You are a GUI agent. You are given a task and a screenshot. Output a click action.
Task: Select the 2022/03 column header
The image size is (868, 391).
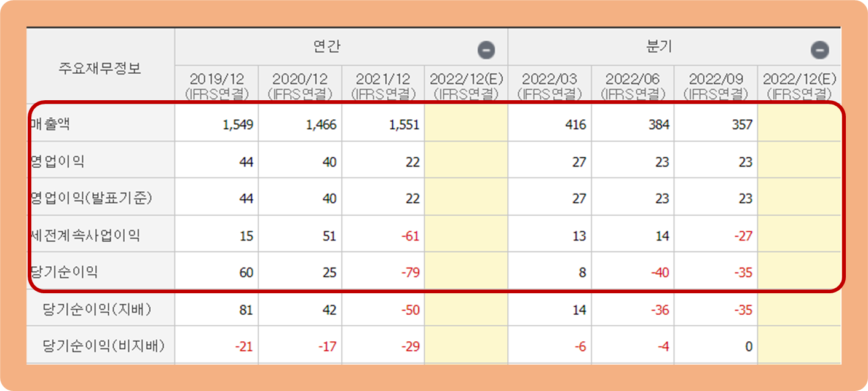[x=550, y=86]
